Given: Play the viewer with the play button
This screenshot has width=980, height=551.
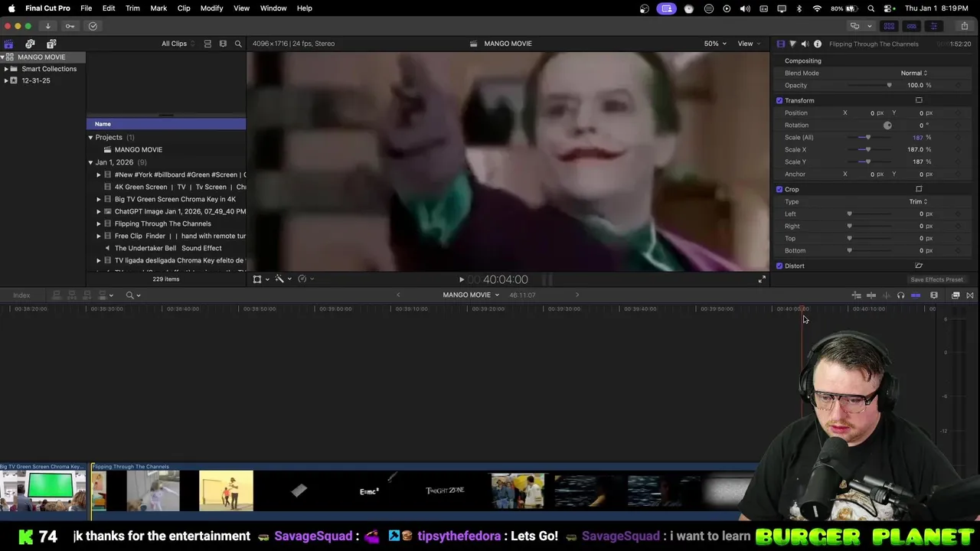Looking at the screenshot, I should tap(461, 280).
